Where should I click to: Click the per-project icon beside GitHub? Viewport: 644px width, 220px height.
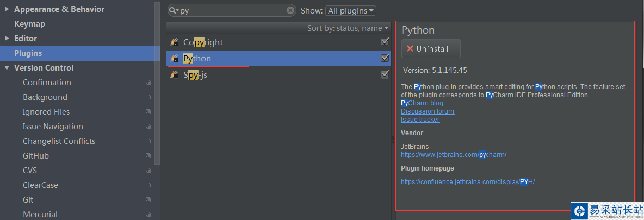pos(148,156)
